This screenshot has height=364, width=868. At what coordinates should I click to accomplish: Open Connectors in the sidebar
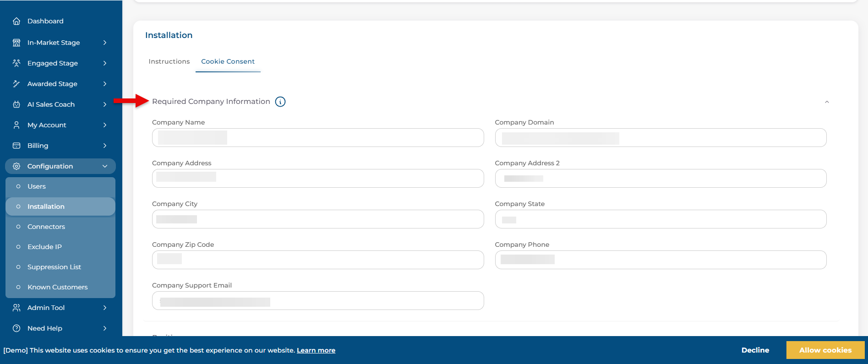(46, 227)
